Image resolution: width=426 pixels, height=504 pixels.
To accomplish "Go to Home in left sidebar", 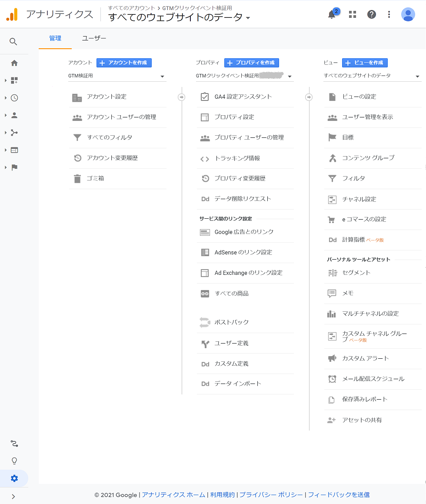I will (x=14, y=63).
